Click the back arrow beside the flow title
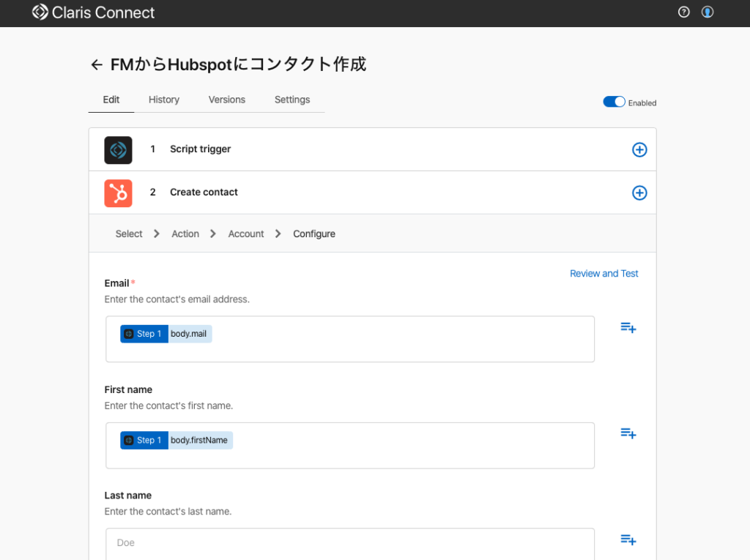Viewport: 750px width, 560px height. point(96,65)
